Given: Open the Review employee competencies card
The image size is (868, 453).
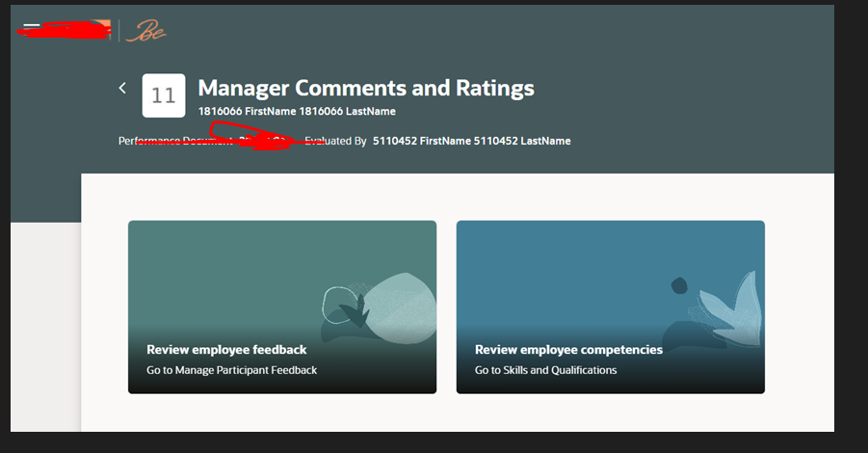Looking at the screenshot, I should (611, 306).
